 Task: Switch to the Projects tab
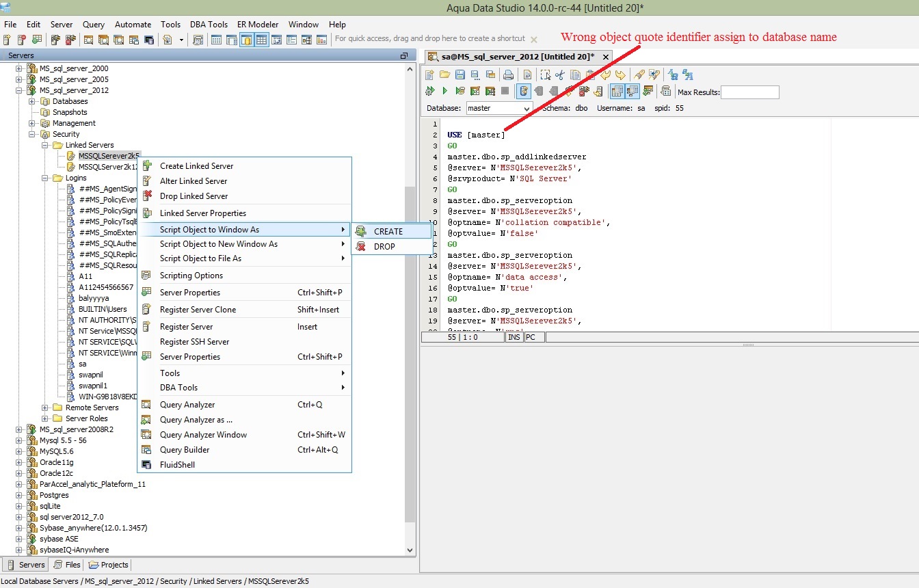click(x=109, y=565)
